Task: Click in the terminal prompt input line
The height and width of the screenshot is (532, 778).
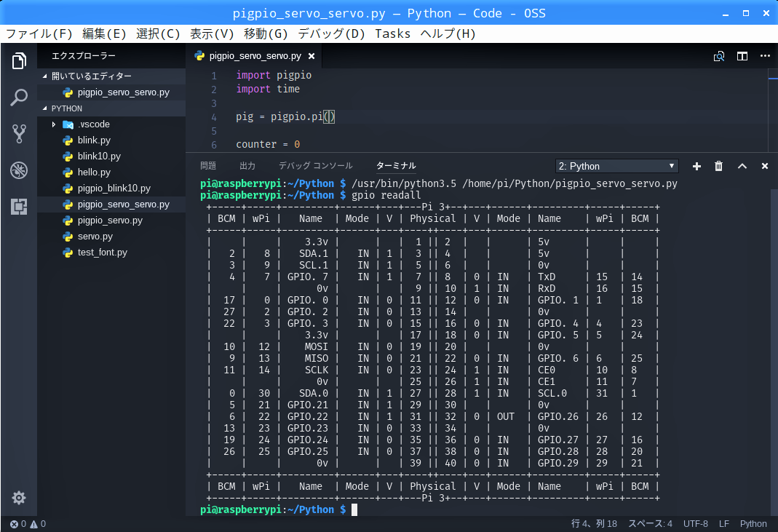Action: tap(354, 509)
